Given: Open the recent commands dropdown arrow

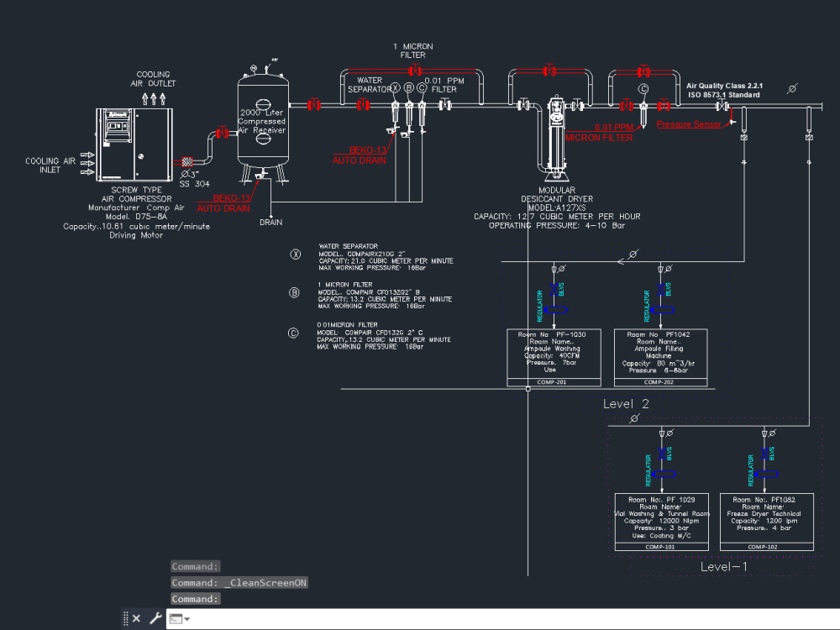Looking at the screenshot, I should (x=186, y=618).
